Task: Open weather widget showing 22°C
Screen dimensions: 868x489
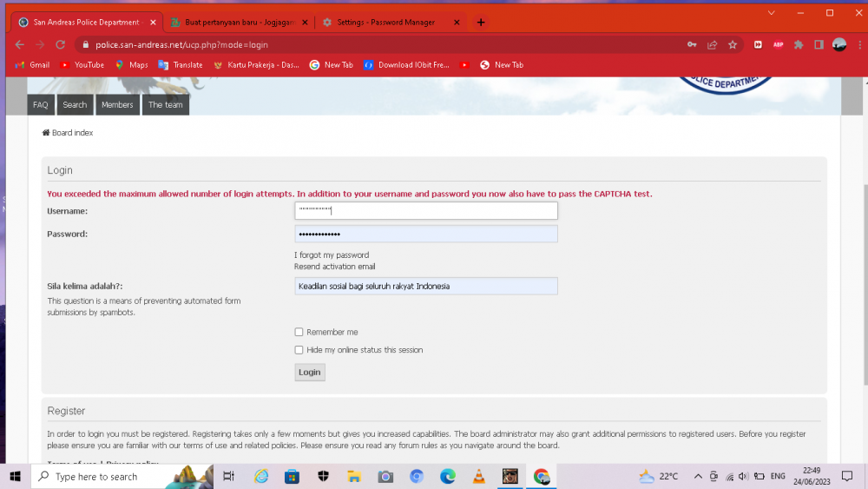Action: pos(658,476)
